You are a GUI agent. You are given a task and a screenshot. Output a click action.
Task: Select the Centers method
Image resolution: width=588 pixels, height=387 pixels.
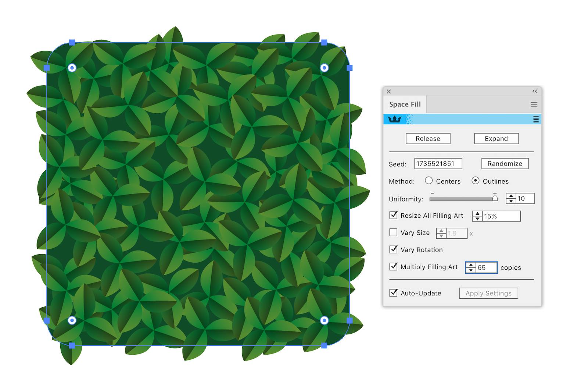tap(429, 181)
